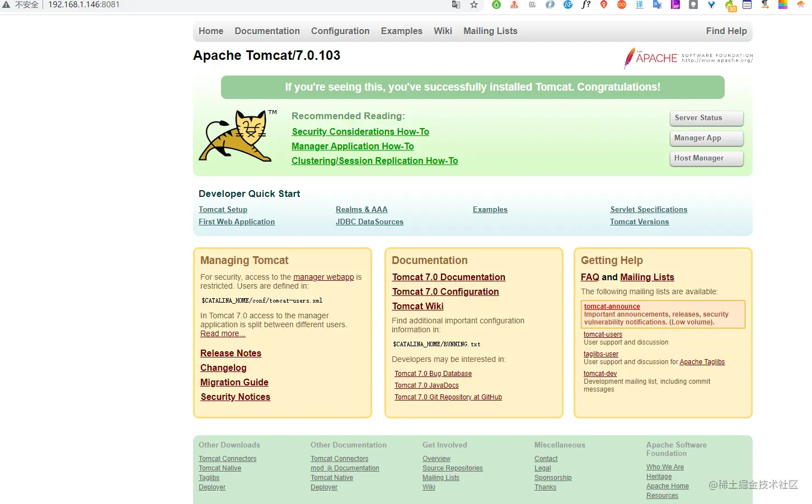Click the not-secure warning triangle icon
The width and height of the screenshot is (812, 504).
pyautogui.click(x=6, y=4)
